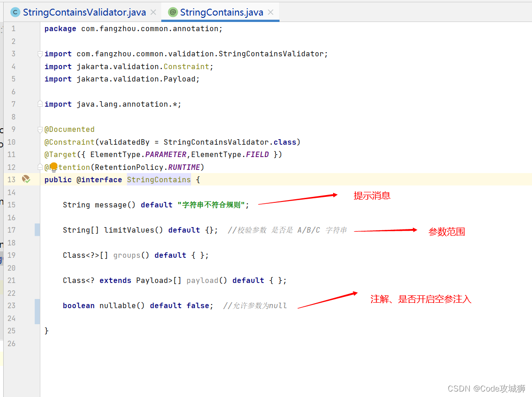Viewport: 532px width, 397px height.
Task: Click ElementType.FIELD in the @Target annotation
Action: pos(230,155)
